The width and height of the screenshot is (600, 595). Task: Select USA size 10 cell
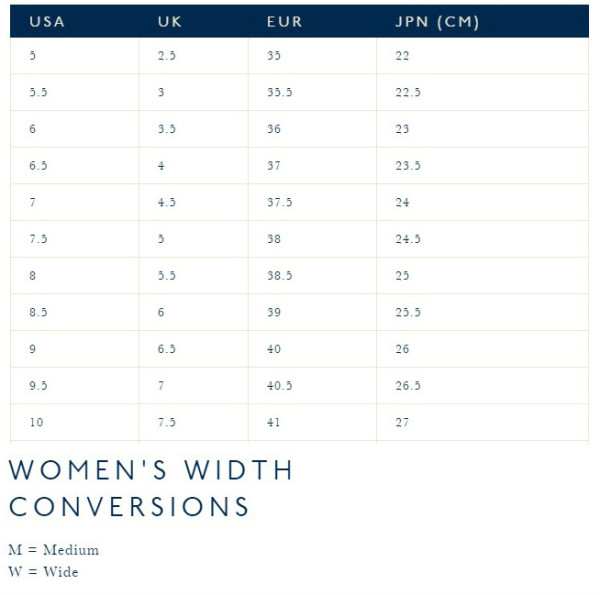coord(75,422)
